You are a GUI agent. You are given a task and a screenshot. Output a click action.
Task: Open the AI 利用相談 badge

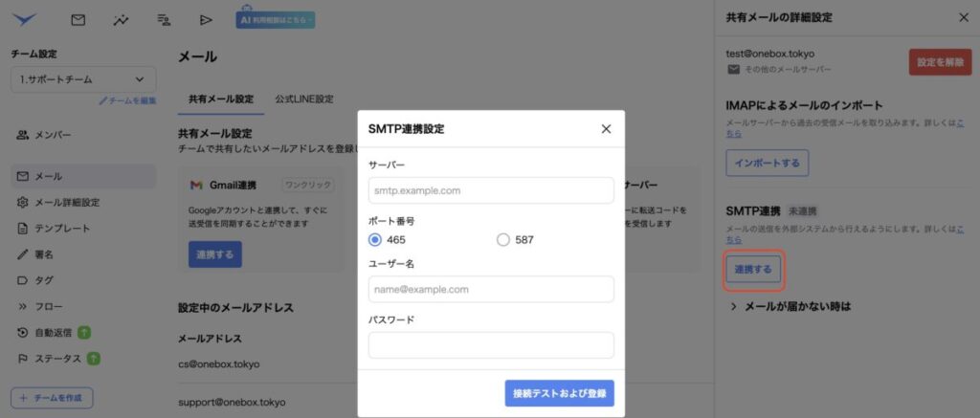click(276, 19)
